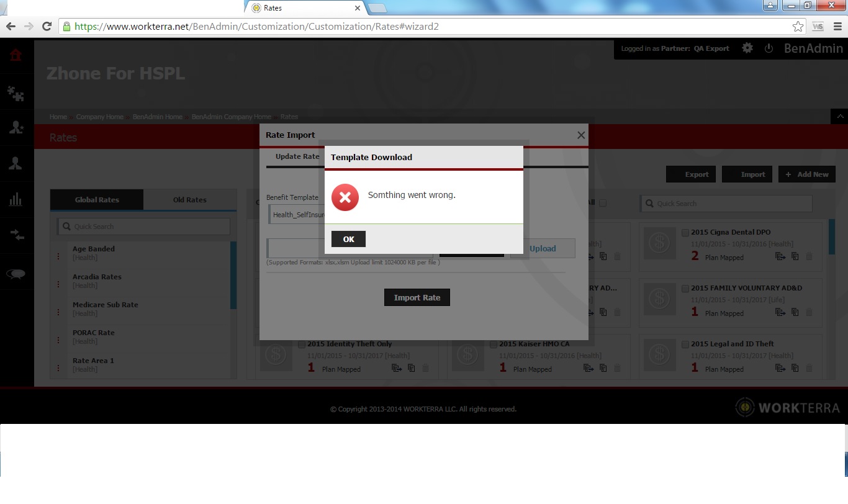Select the Global Rates tab
This screenshot has height=504, width=848.
coord(97,200)
